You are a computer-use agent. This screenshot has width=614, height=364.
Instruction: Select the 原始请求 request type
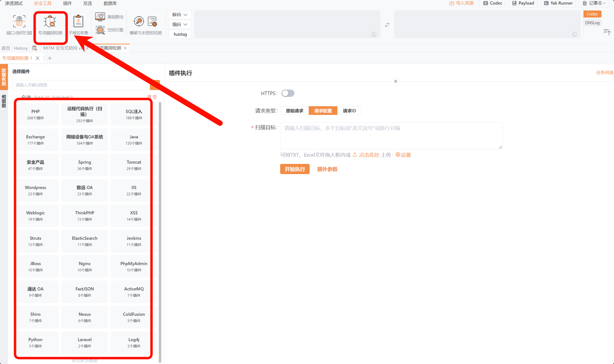click(294, 111)
